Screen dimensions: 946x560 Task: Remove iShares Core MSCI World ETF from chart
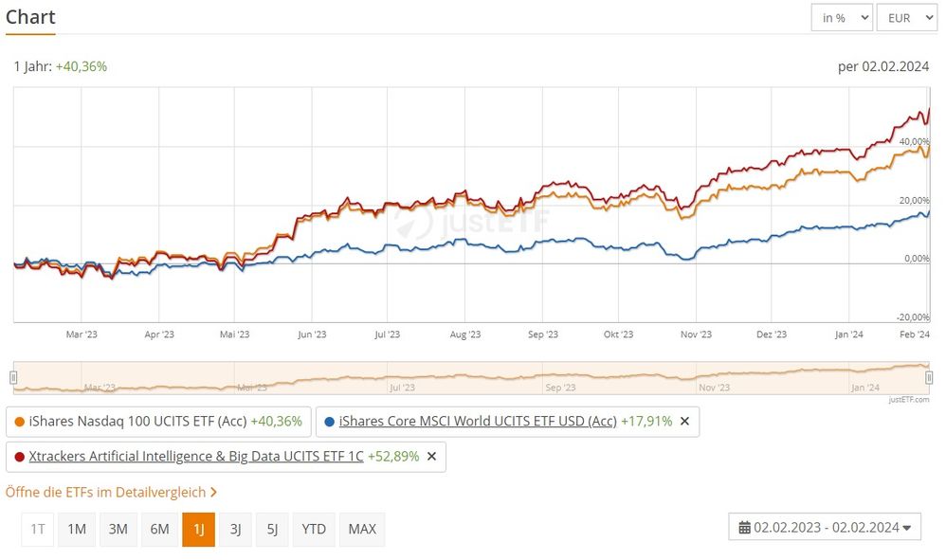684,422
